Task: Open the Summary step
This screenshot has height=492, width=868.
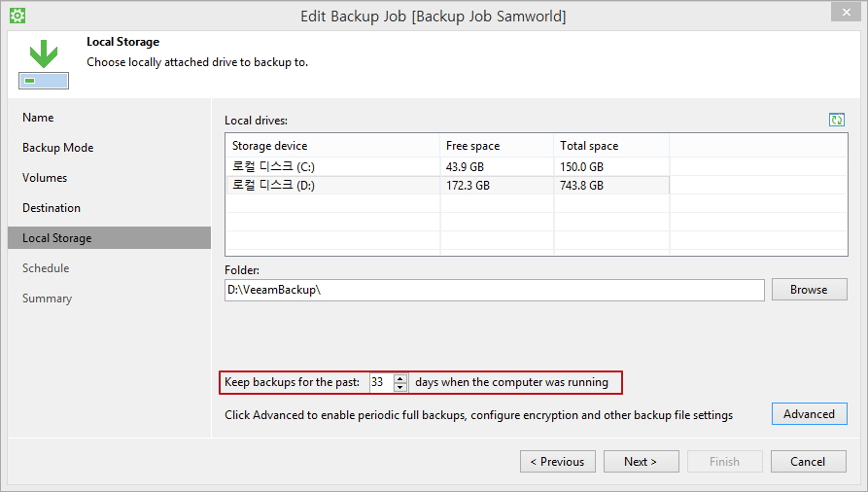Action: pos(47,299)
